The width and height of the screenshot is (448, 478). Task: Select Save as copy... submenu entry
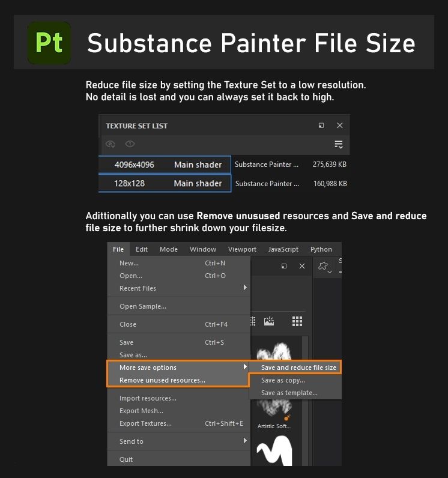pos(295,380)
